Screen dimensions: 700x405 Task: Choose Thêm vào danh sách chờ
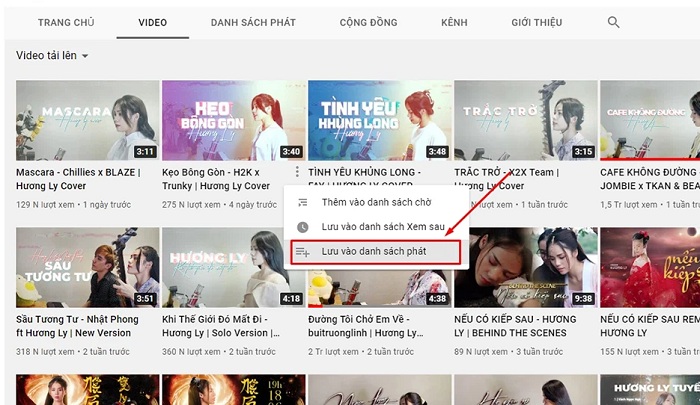pyautogui.click(x=376, y=202)
